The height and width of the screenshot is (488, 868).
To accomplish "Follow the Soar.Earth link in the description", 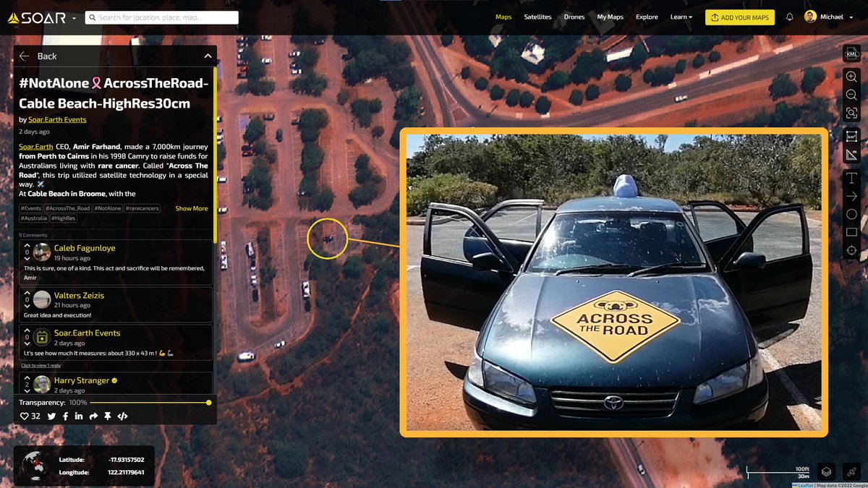I will (x=35, y=147).
